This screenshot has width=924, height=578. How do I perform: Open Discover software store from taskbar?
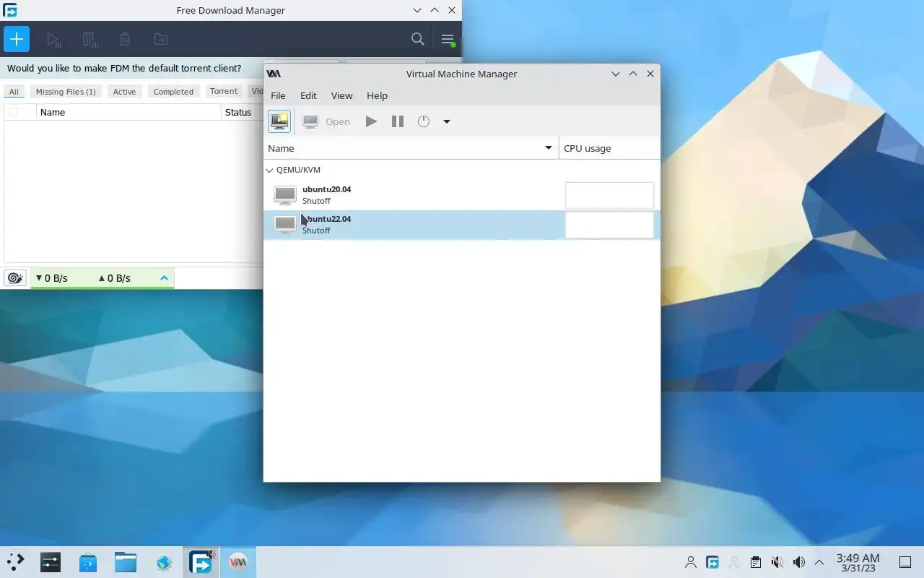point(88,562)
